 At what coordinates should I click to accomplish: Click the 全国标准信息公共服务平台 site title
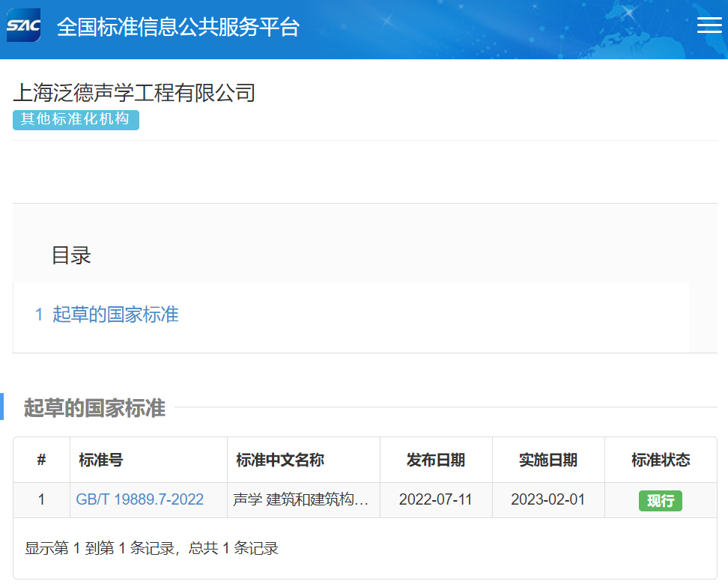[178, 27]
